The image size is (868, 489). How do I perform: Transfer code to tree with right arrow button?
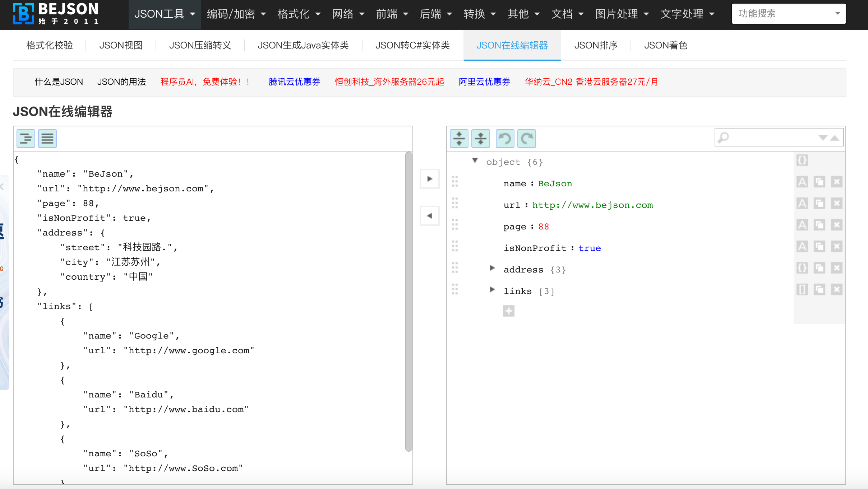click(x=429, y=179)
